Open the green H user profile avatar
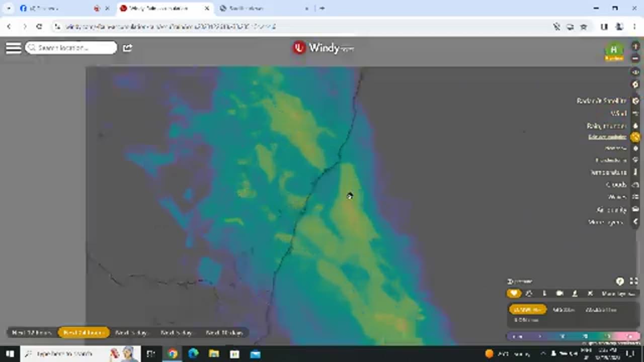 point(614,51)
